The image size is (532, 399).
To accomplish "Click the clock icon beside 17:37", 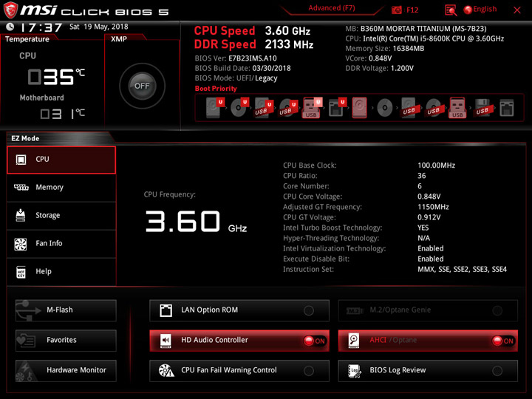I will (10, 27).
